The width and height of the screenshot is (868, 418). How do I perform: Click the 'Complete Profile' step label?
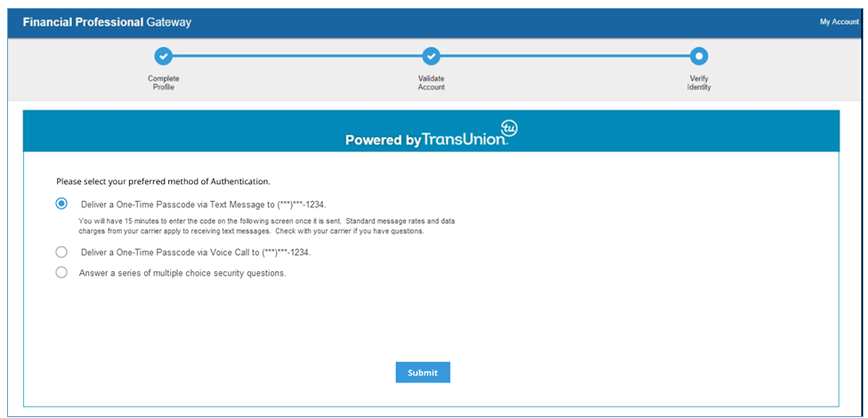163,83
